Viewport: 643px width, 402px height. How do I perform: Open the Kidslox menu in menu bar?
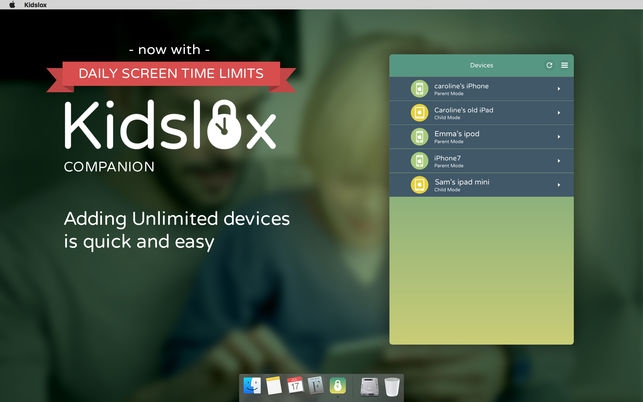(x=35, y=5)
